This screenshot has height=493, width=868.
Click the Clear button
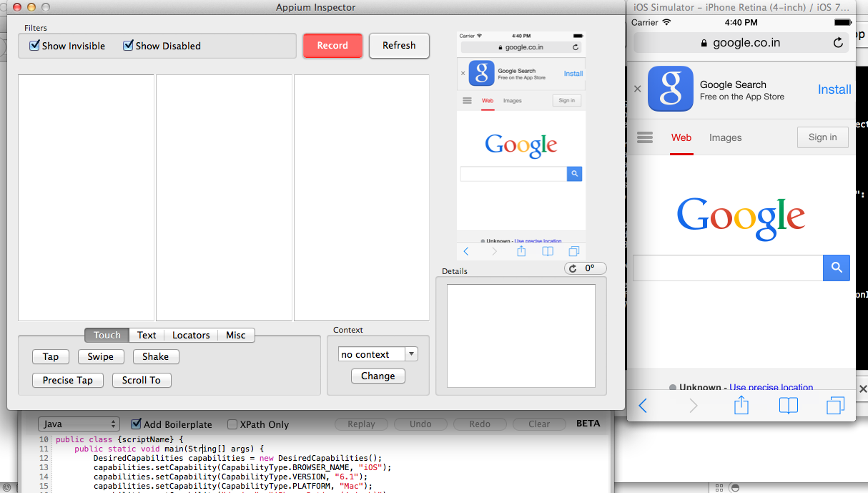[x=539, y=424]
